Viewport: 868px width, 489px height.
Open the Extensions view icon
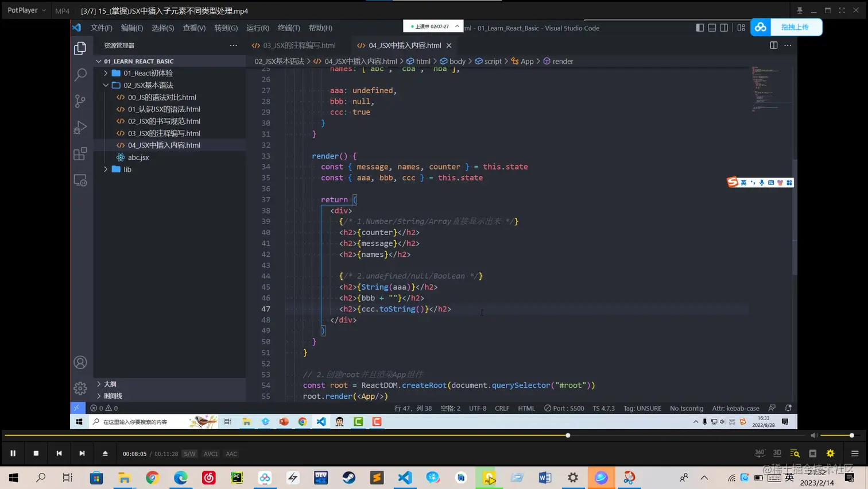pyautogui.click(x=80, y=154)
